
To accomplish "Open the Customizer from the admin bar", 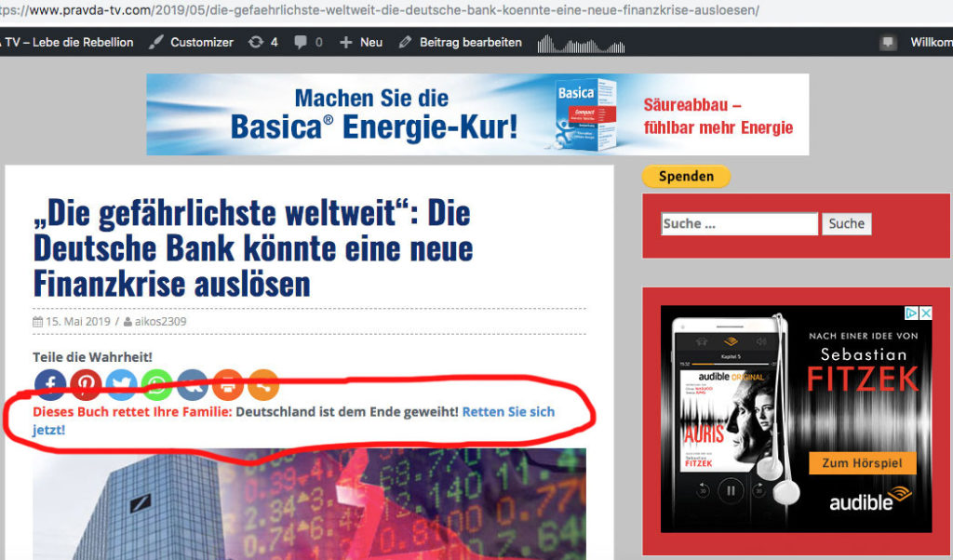I will 191,42.
